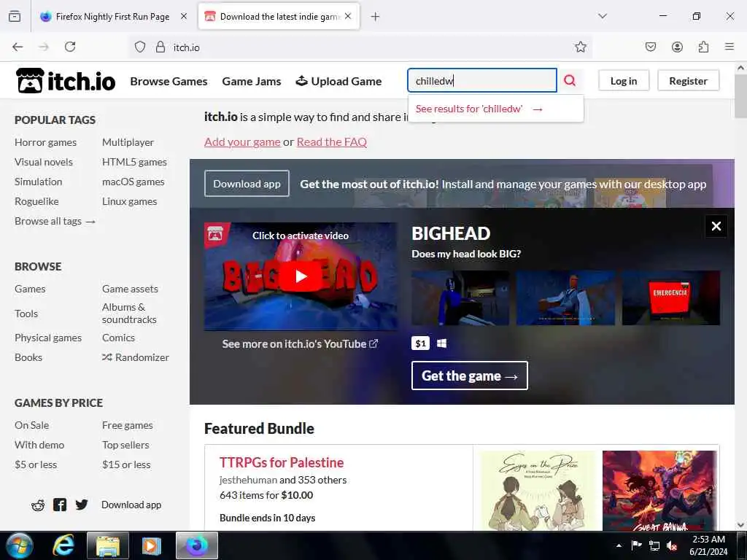Image resolution: width=747 pixels, height=560 pixels.
Task: Follow Add your game link
Action: tap(242, 142)
